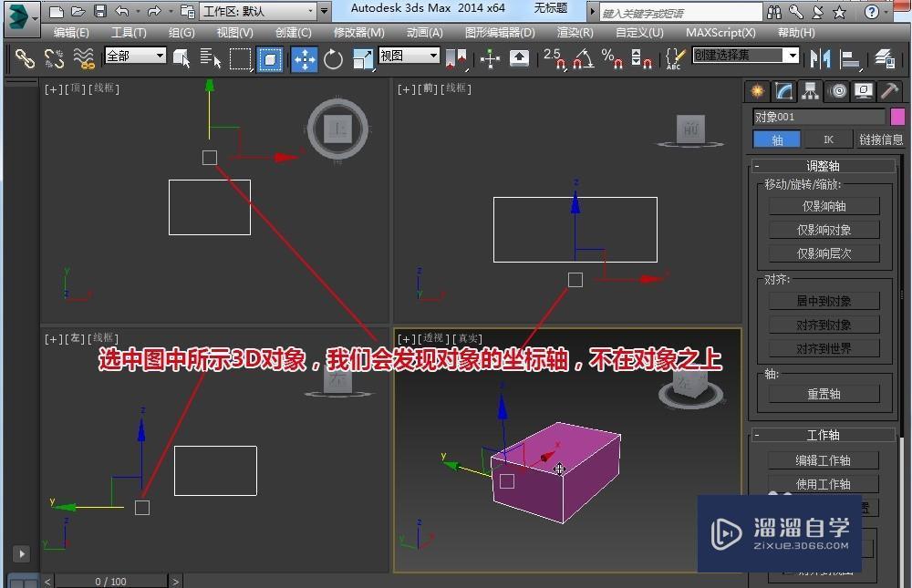The height and width of the screenshot is (588, 912).
Task: Open the 全部 selection filter dropdown
Action: pyautogui.click(x=162, y=56)
